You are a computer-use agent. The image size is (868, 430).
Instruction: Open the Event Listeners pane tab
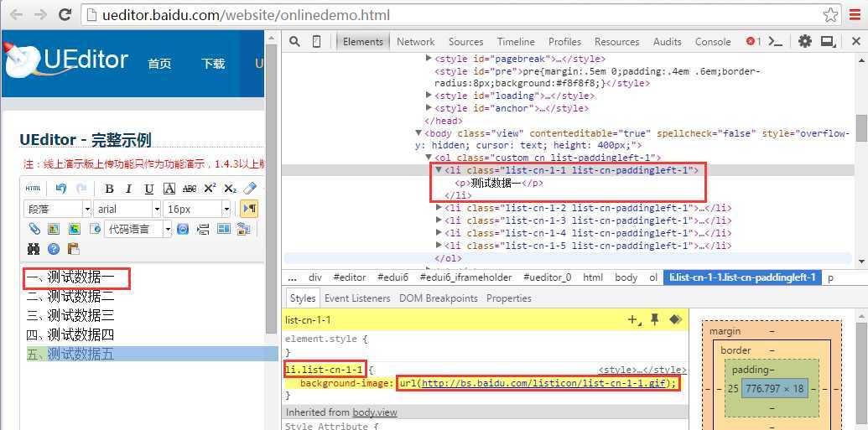tap(357, 298)
